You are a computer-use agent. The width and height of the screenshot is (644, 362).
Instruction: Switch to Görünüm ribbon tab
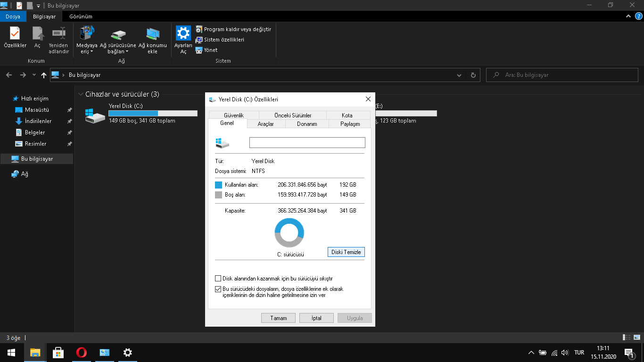click(81, 16)
